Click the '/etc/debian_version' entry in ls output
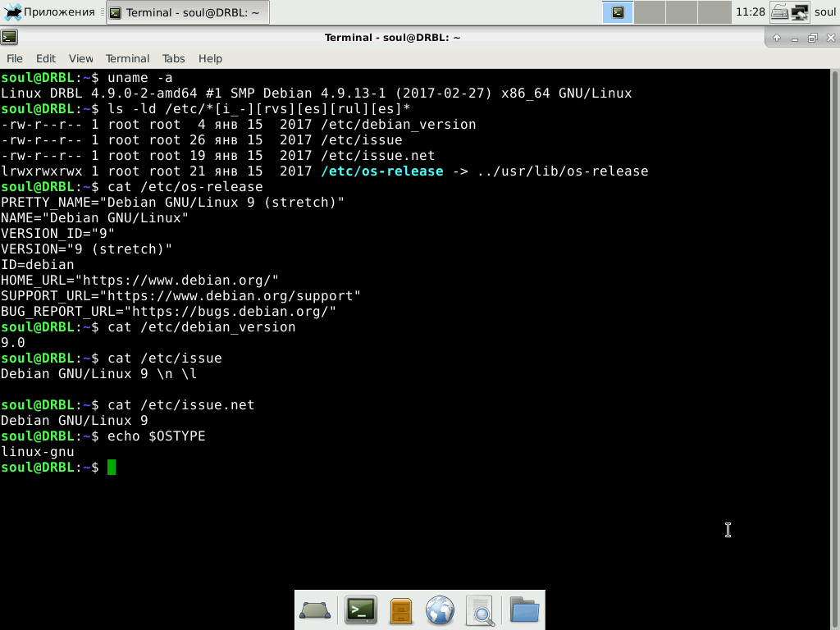The height and width of the screenshot is (630, 840). point(398,125)
